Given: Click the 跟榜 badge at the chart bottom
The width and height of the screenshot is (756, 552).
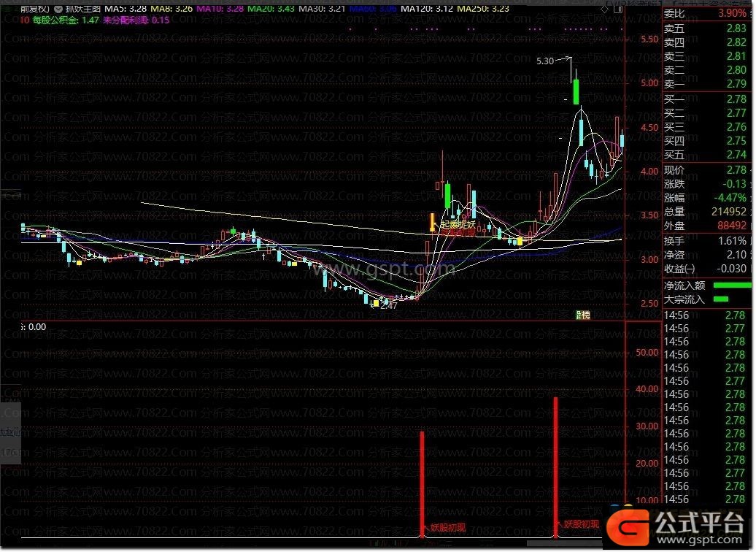Looking at the screenshot, I should coord(583,315).
